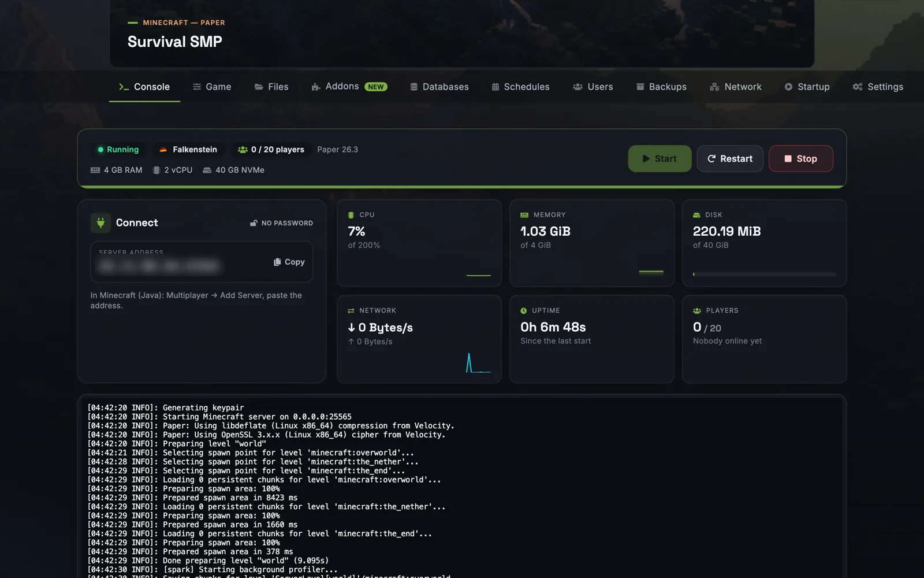Click the unlocked padlock No Password icon

tap(254, 223)
